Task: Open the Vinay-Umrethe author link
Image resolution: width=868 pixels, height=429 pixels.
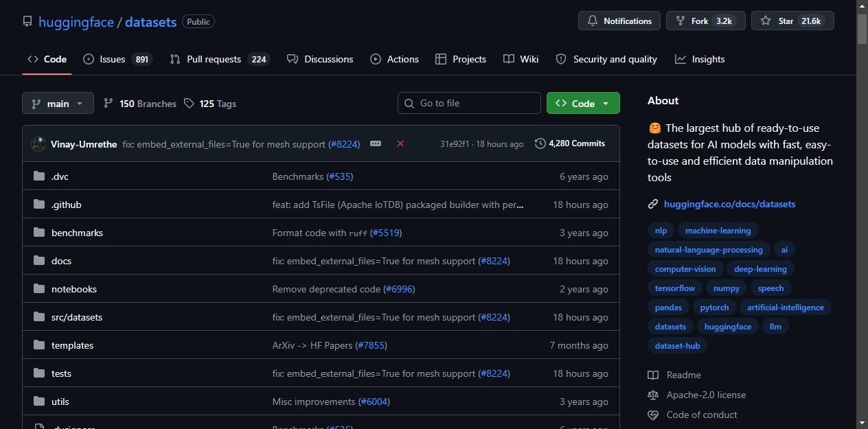Action: tap(84, 144)
